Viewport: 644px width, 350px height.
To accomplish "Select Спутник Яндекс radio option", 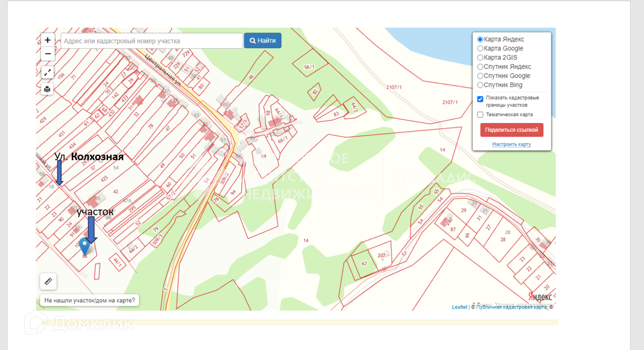I will pyautogui.click(x=480, y=67).
